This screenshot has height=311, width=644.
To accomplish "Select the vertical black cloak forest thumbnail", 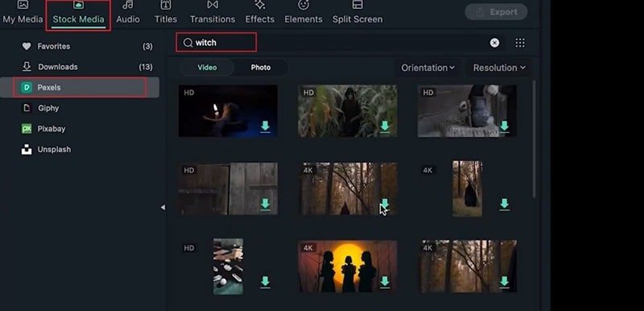I will (x=467, y=189).
